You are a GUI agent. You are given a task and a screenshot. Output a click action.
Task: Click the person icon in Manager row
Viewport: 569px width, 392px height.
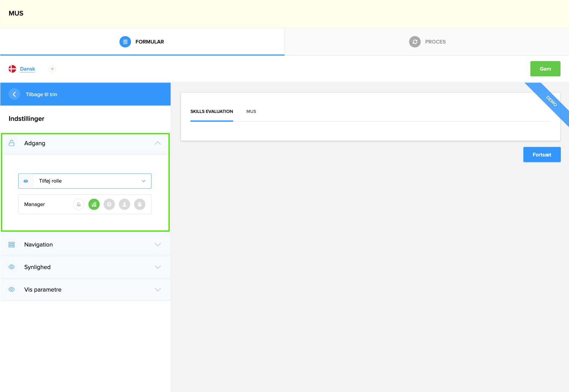tap(124, 204)
